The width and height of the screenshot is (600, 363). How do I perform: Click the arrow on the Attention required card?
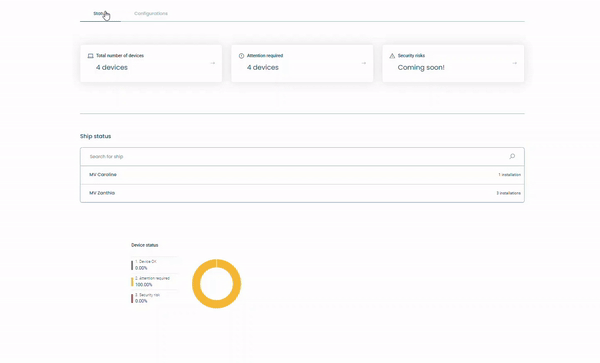pos(364,63)
